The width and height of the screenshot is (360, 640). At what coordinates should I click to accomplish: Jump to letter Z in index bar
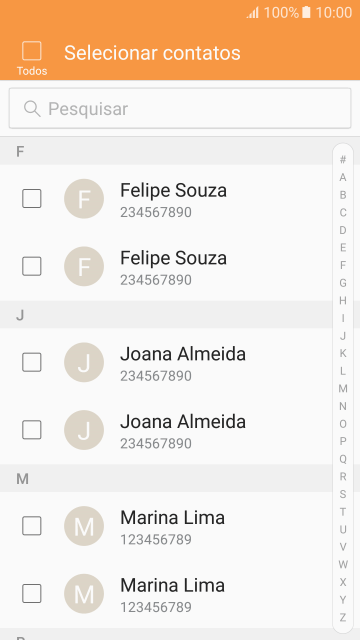tap(343, 618)
